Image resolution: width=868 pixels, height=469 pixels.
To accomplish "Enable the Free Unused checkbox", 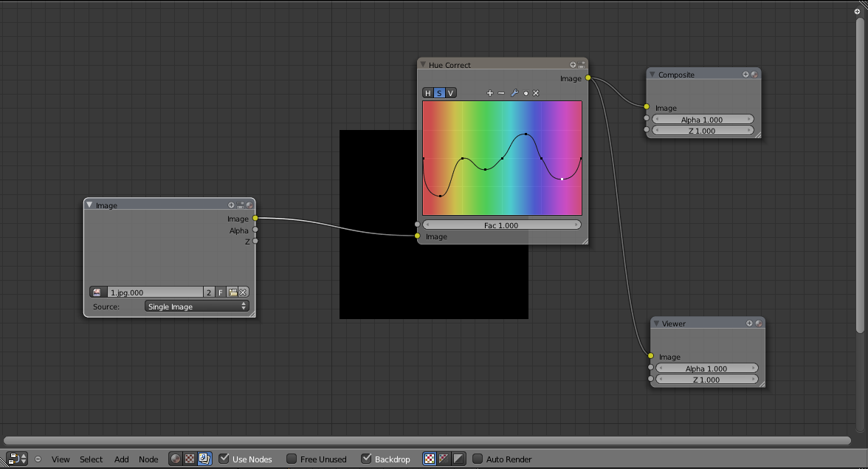I will pos(291,459).
